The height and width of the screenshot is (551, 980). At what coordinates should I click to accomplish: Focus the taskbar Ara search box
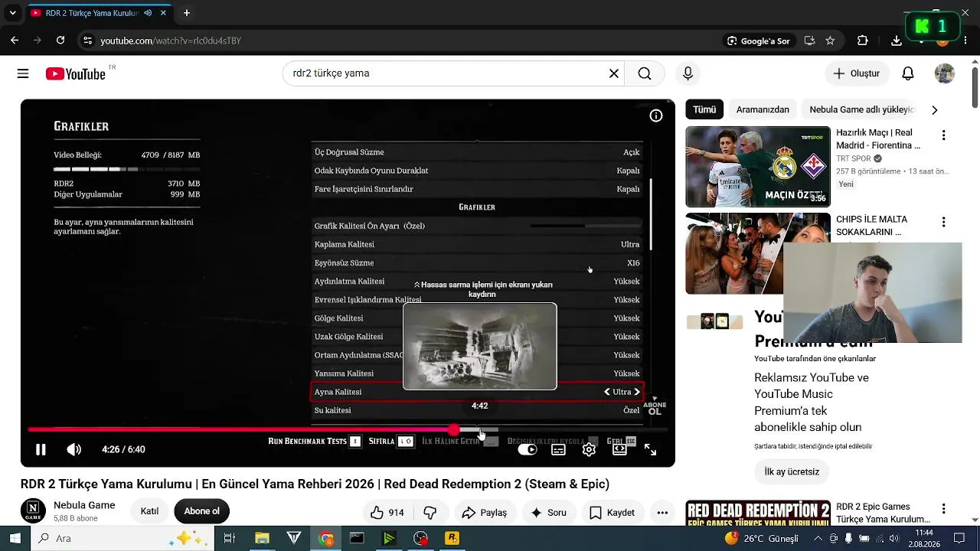(x=124, y=539)
